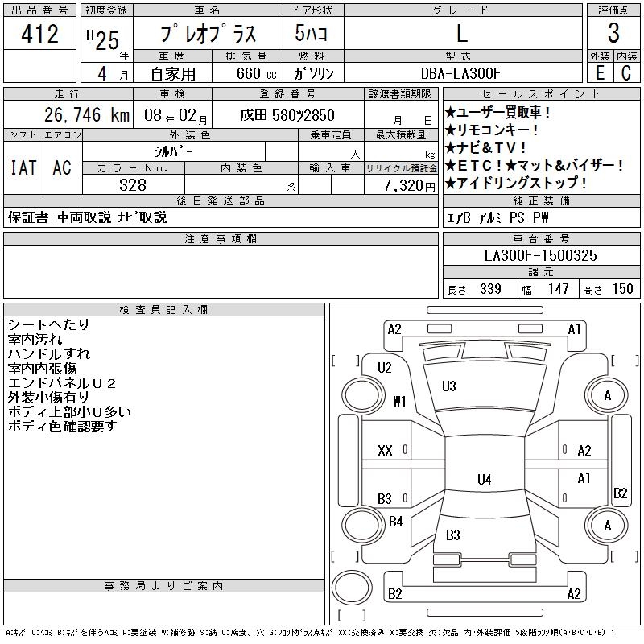This screenshot has height=644, width=644.
Task: Click the W1 mark on the diagram
Action: point(399,401)
